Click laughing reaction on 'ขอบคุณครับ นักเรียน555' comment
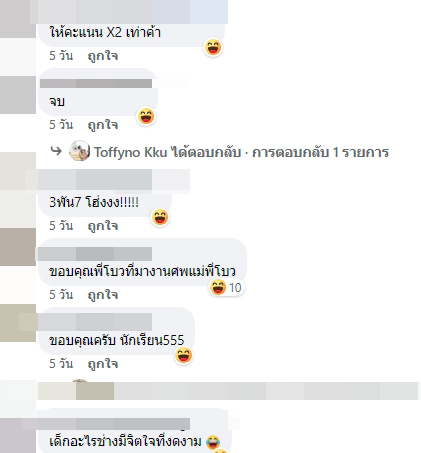The image size is (421, 453). 183,355
